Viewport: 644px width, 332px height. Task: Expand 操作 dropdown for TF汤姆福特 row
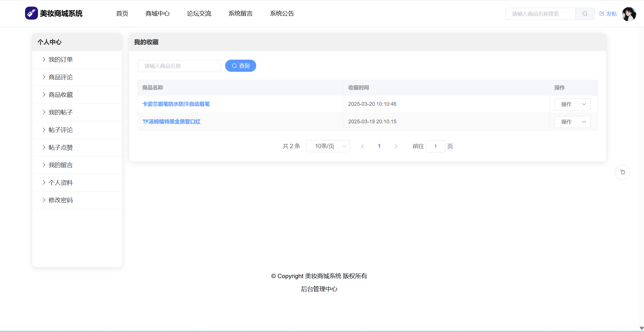584,122
